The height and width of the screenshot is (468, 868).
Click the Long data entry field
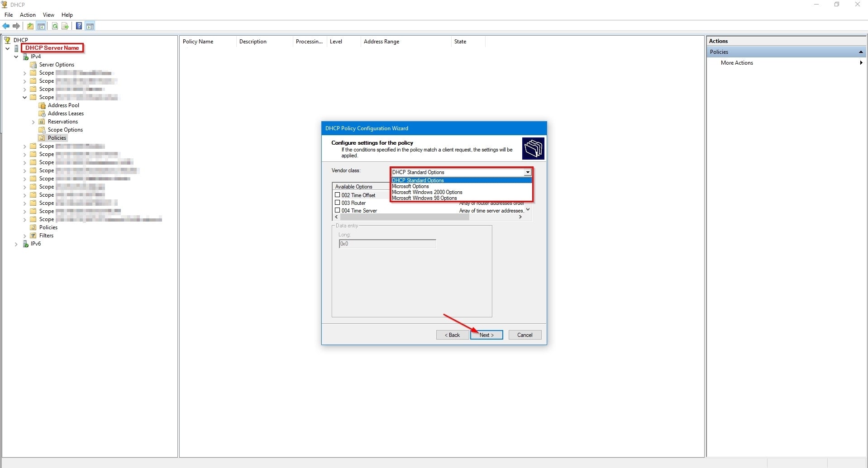tap(387, 244)
